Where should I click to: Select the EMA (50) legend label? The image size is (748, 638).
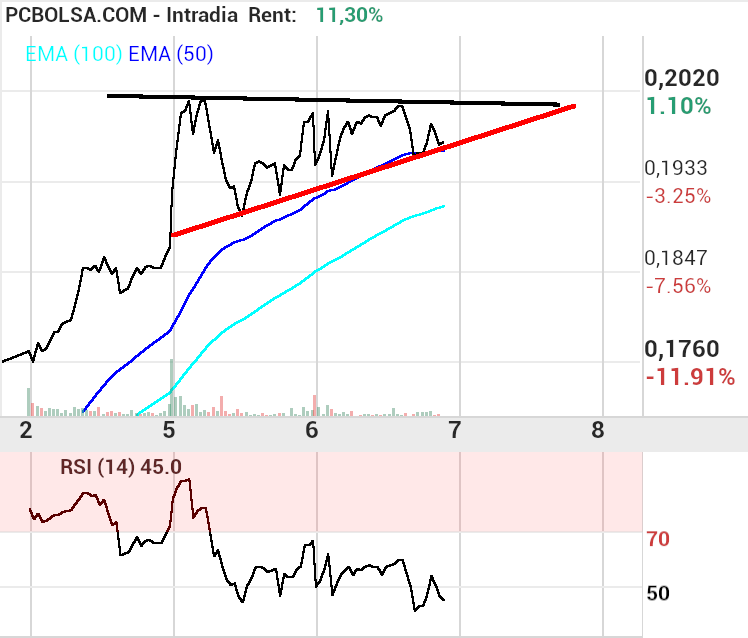(171, 54)
